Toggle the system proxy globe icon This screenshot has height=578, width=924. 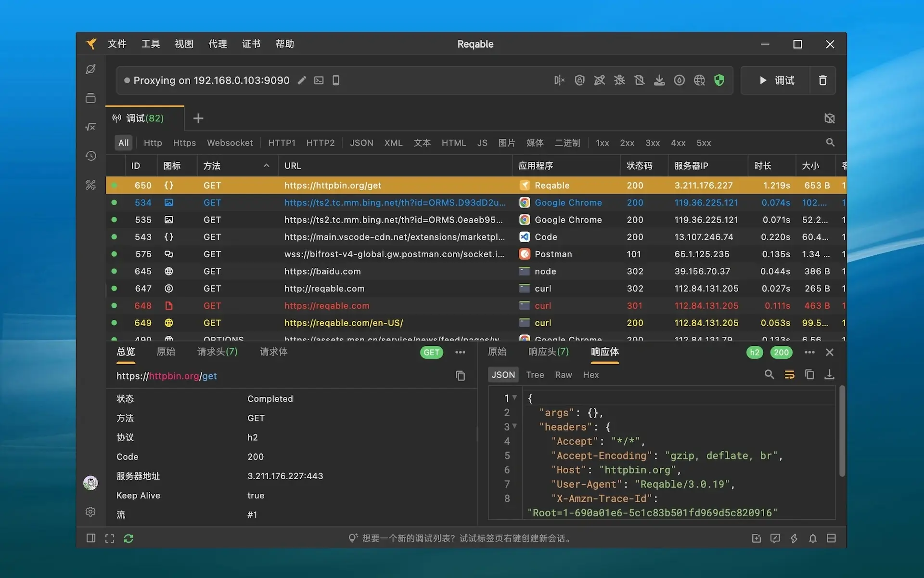699,80
